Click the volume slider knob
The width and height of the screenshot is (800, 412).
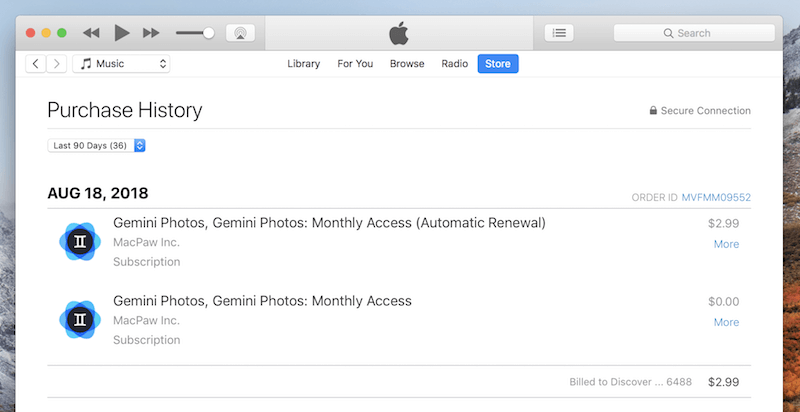click(x=208, y=33)
